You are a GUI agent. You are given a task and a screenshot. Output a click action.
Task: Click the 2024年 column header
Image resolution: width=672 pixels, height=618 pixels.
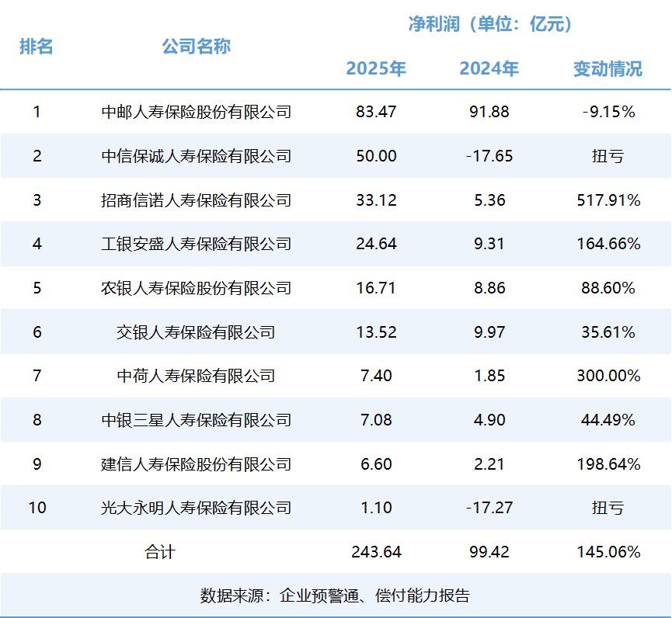click(489, 68)
